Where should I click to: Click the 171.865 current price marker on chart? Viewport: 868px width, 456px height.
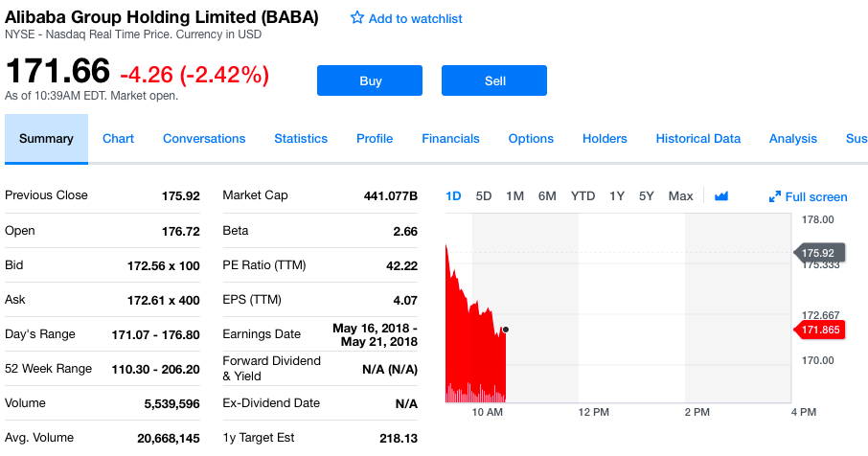(820, 330)
